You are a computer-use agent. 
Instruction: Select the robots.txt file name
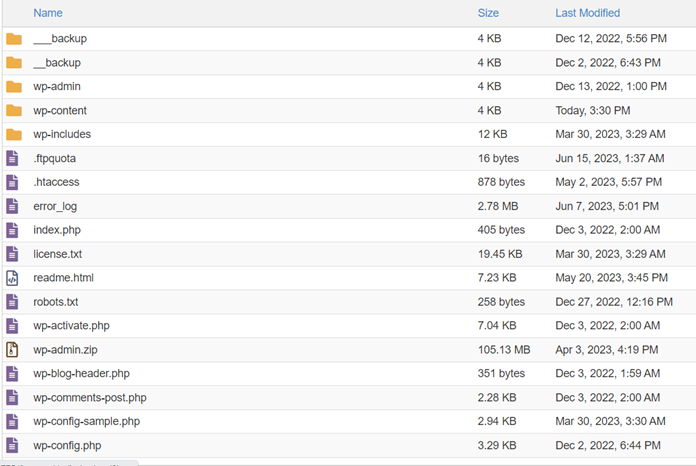(55, 302)
